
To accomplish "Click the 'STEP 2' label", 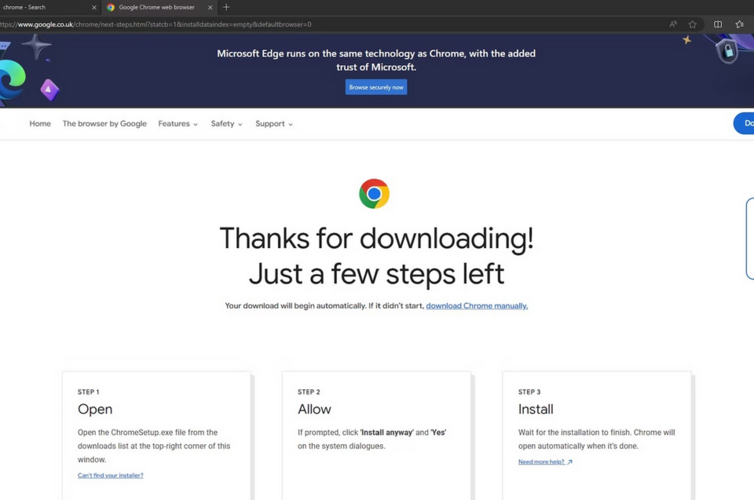I will click(x=309, y=392).
